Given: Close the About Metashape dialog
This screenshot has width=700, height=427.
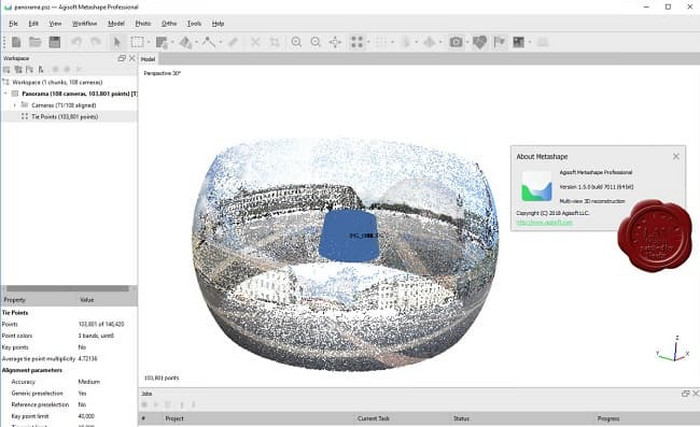Looking at the screenshot, I should tap(676, 156).
